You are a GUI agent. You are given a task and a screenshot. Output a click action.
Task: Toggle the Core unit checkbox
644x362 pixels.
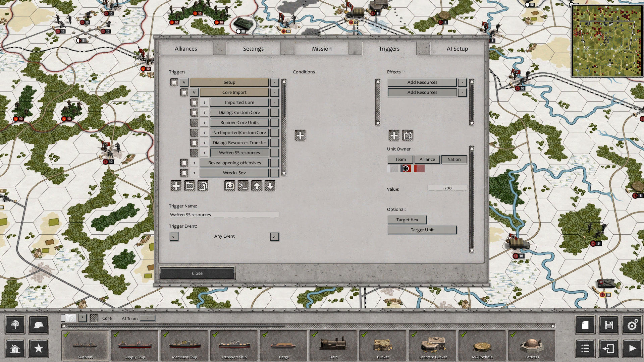click(x=94, y=318)
